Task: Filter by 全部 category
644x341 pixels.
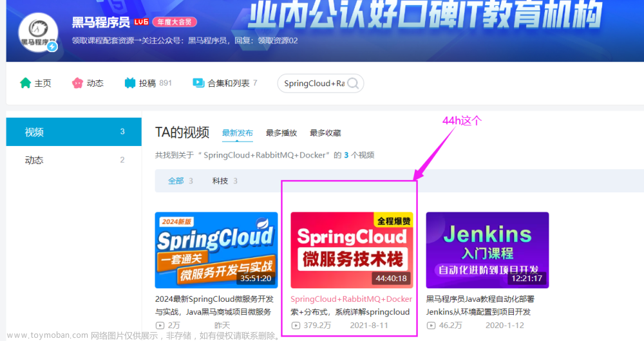Action: coord(180,181)
